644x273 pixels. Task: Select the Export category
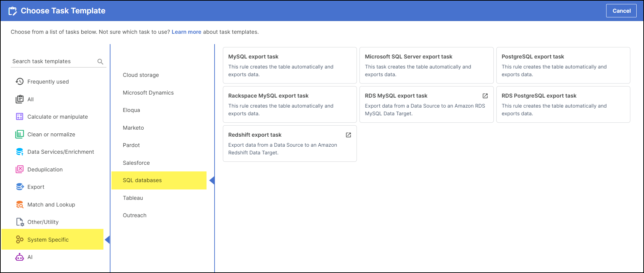(36, 187)
